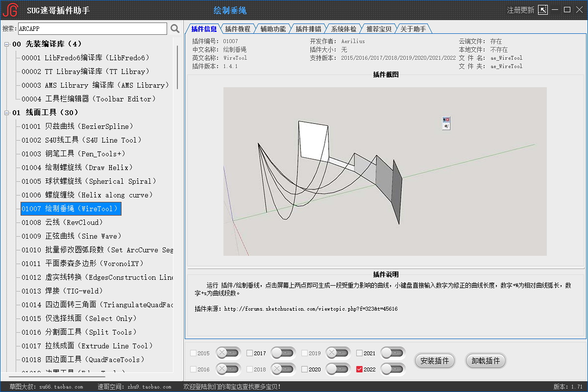The height and width of the screenshot is (392, 588).
Task: Click the search input field
Action: (93, 29)
